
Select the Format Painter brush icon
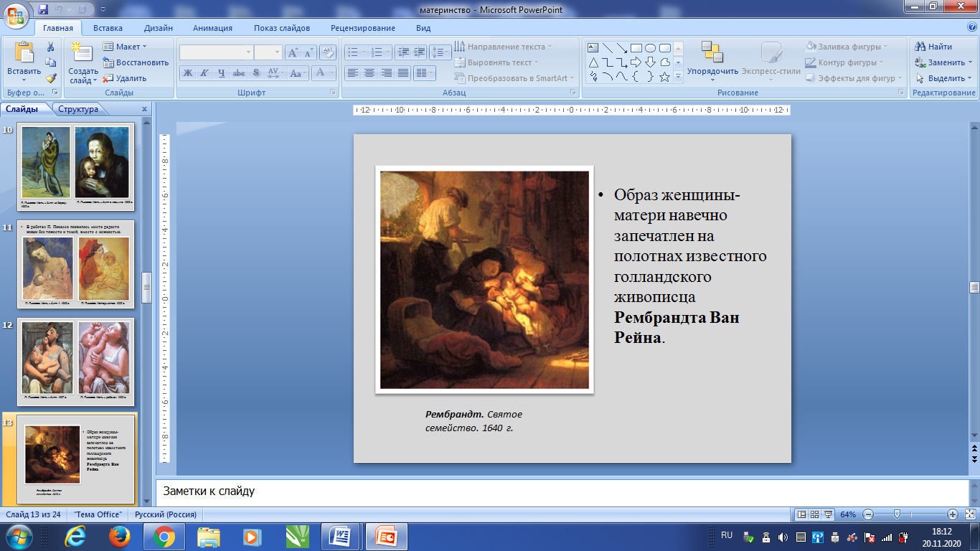tap(51, 78)
